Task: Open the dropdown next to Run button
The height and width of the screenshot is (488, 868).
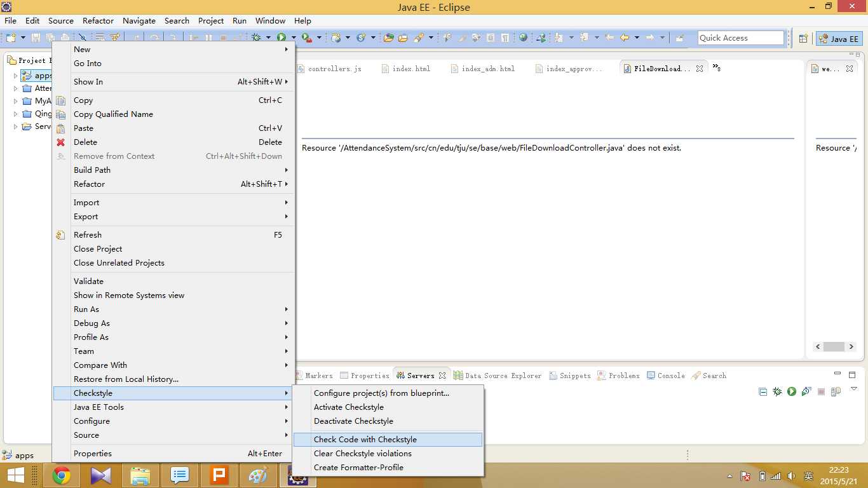Action: [293, 38]
